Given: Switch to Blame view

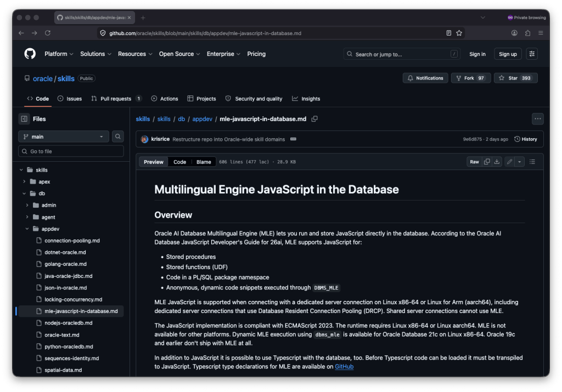Looking at the screenshot, I should [204, 162].
